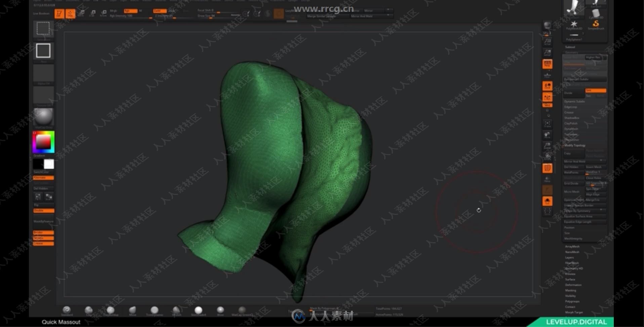
Task: Switch to the Scale transform tool
Action: point(92,13)
